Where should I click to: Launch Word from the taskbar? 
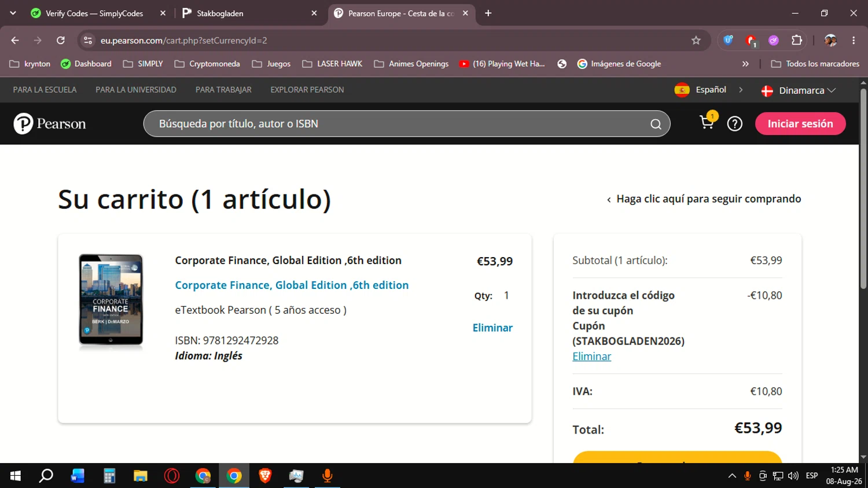click(78, 476)
